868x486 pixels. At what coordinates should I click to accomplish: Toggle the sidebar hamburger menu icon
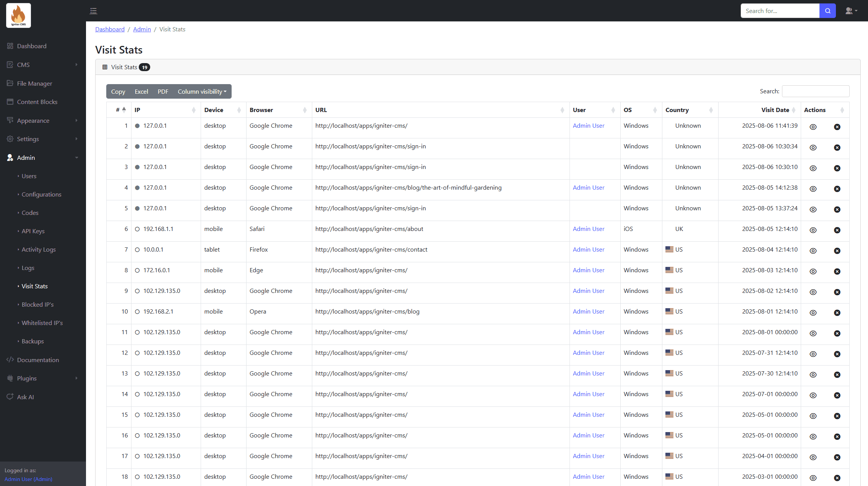pyautogui.click(x=93, y=11)
